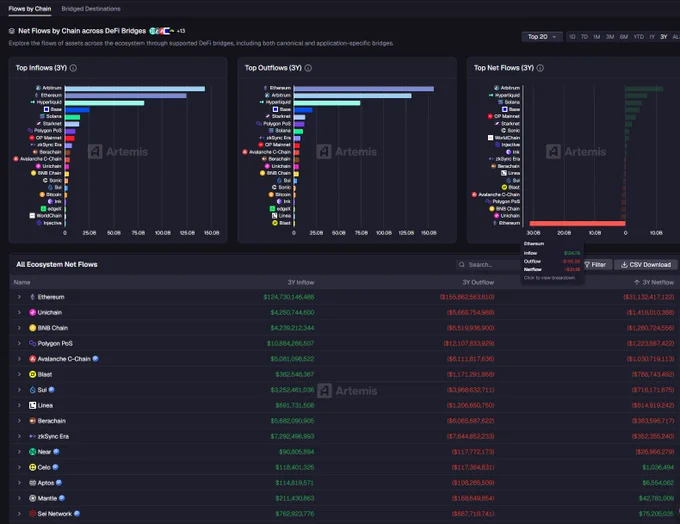This screenshot has height=524, width=680.
Task: Select the YTD time range
Action: pyautogui.click(x=638, y=37)
